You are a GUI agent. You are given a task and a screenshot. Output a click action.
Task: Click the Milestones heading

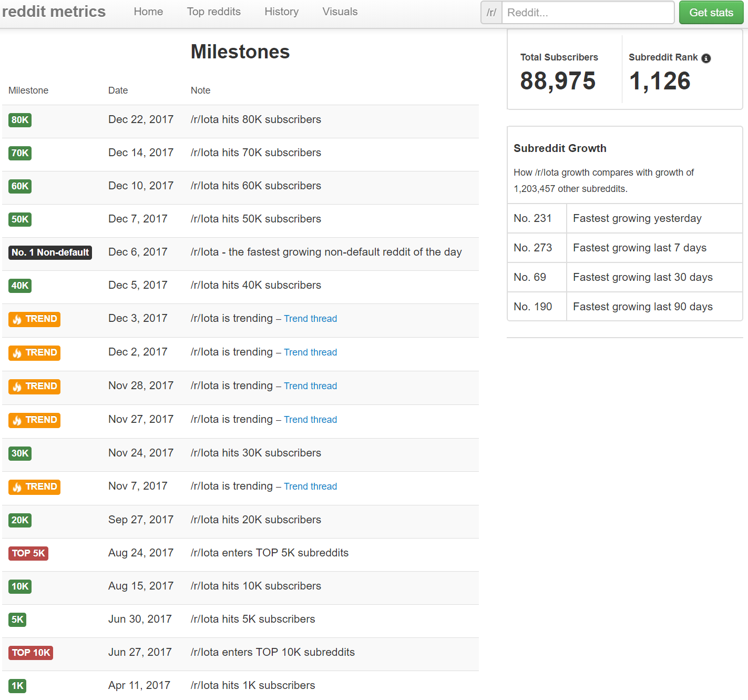[x=240, y=52]
